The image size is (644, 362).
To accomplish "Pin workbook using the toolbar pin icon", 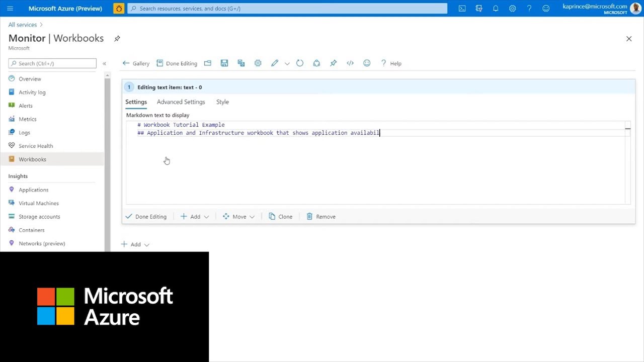I will click(x=333, y=63).
